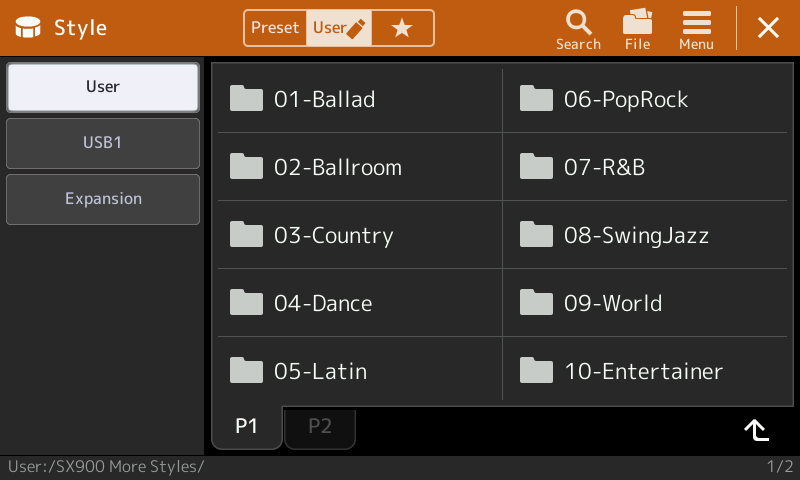Select the User edit toggle

pyautogui.click(x=339, y=28)
